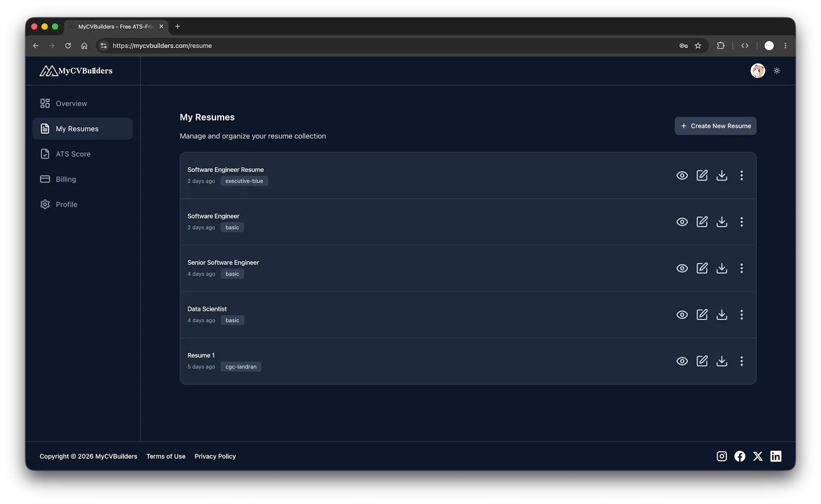The width and height of the screenshot is (821, 504).
Task: Open the browser extensions puzzle icon
Action: tap(720, 46)
